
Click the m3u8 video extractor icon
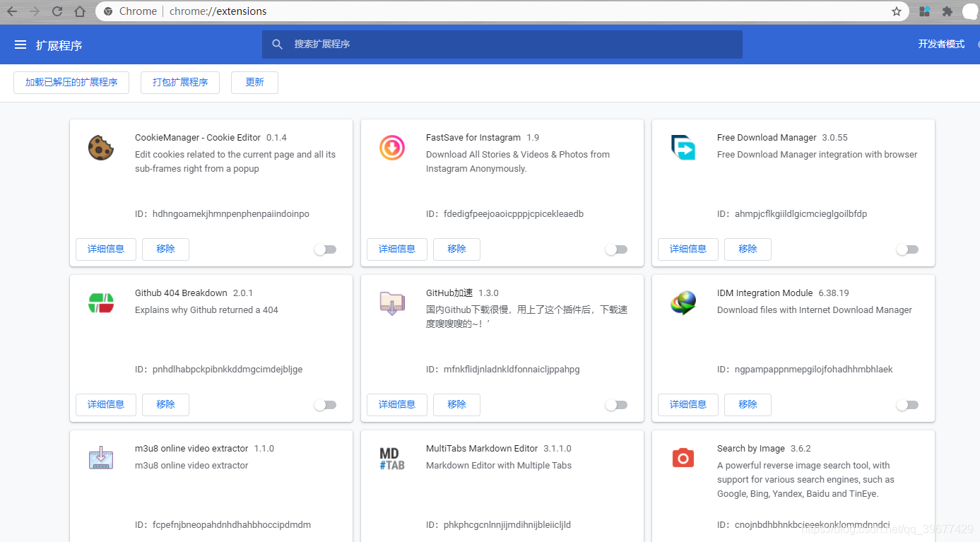click(x=101, y=459)
